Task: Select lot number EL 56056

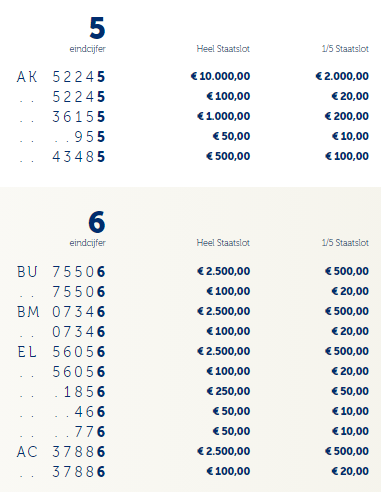Action: (61, 352)
